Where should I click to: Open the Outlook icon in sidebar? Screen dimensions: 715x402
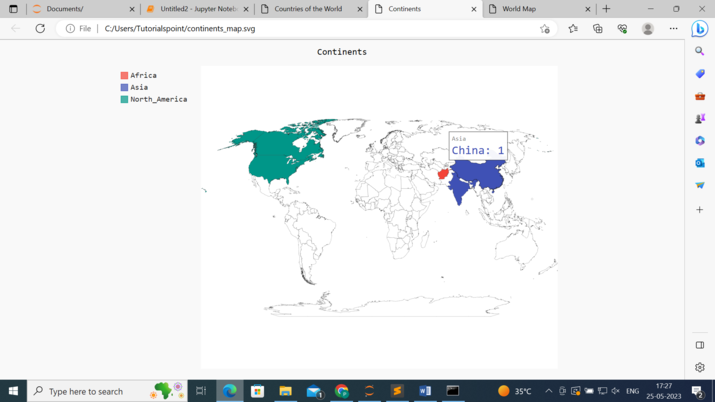tap(699, 163)
